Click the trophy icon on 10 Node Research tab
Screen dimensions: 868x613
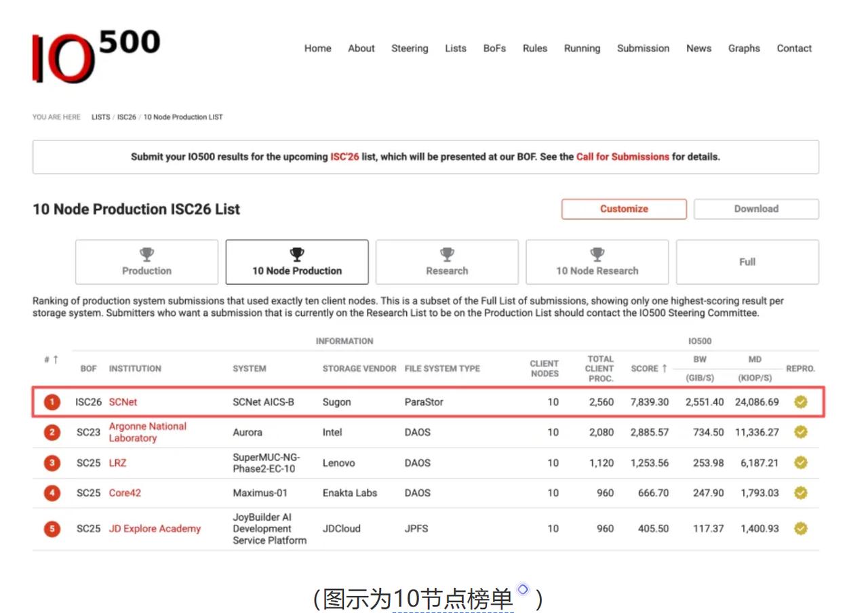(597, 254)
